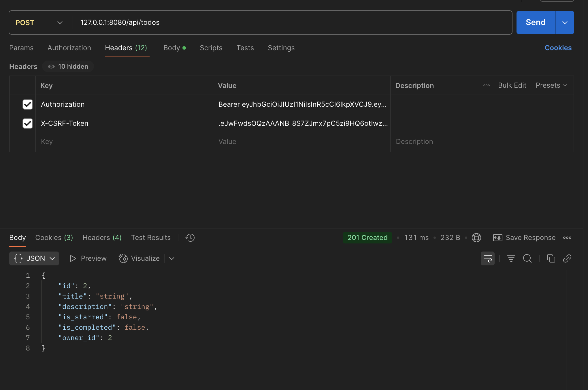Expand the Send button dropdown arrow
The height and width of the screenshot is (390, 588).
coord(565,22)
